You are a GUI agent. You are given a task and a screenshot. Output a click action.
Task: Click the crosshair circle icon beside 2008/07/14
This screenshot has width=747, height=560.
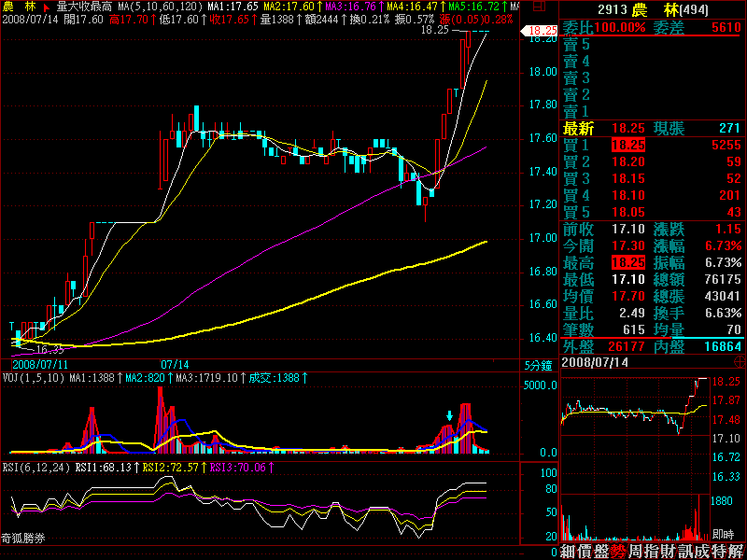pos(740,362)
